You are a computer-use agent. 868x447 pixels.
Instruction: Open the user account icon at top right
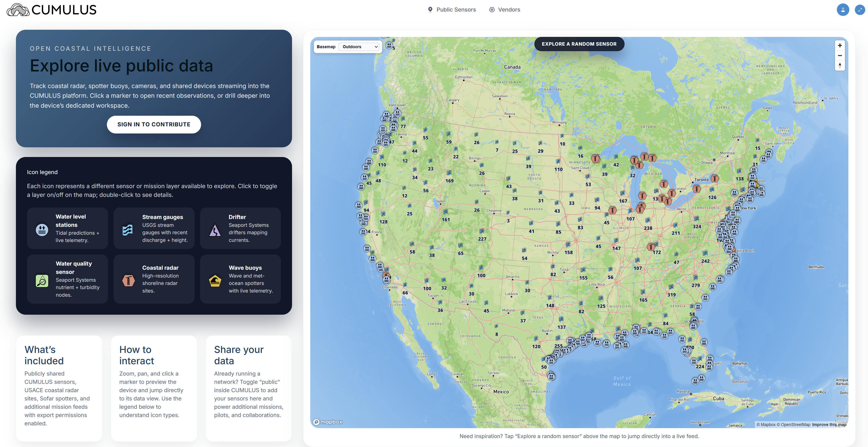coord(843,9)
